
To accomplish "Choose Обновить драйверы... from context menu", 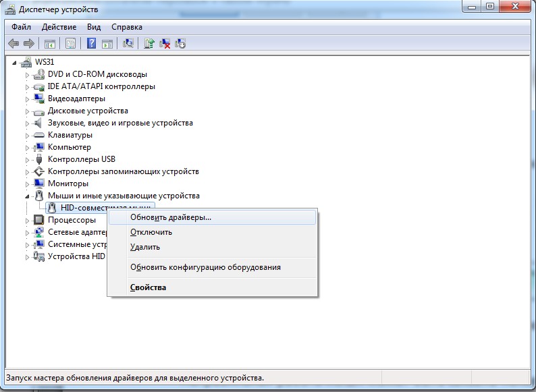I will click(171, 217).
